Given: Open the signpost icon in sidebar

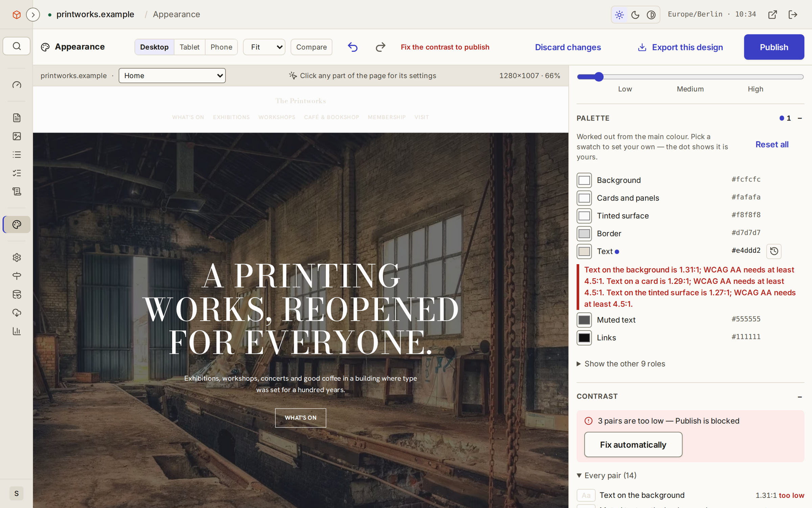Looking at the screenshot, I should click(17, 276).
